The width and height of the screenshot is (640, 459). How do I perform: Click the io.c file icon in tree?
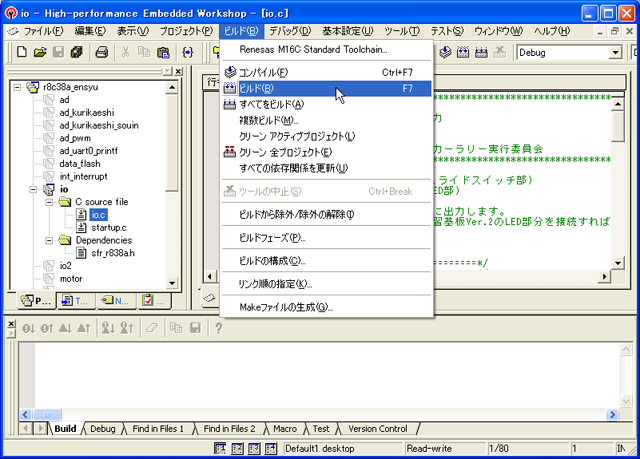(81, 214)
